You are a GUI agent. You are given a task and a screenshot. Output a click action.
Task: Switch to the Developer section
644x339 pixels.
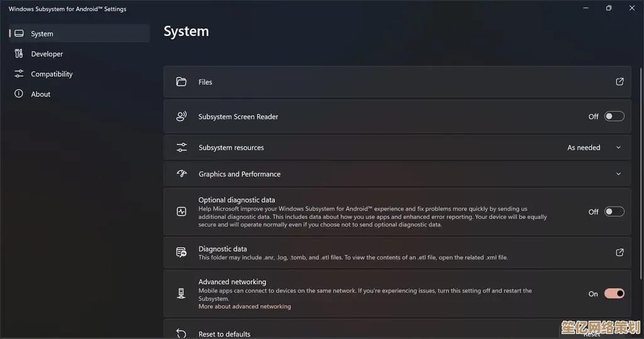click(x=47, y=54)
